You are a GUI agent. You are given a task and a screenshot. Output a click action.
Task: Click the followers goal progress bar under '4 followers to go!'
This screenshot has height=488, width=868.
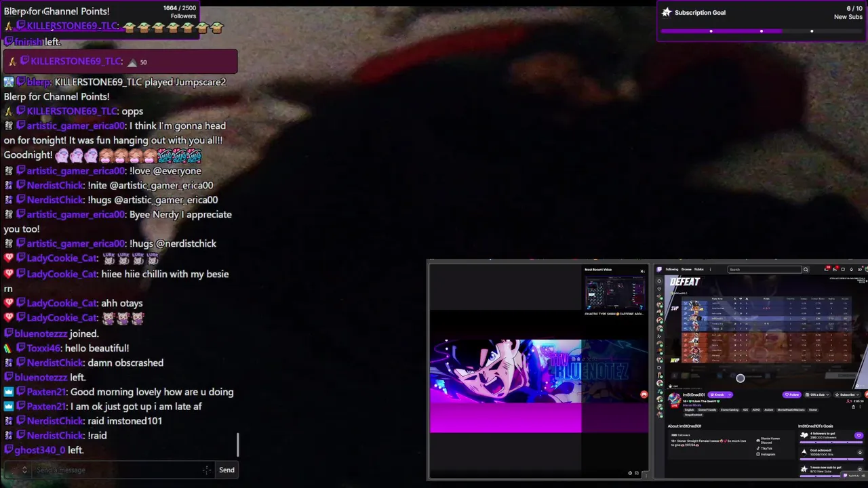coord(831,442)
